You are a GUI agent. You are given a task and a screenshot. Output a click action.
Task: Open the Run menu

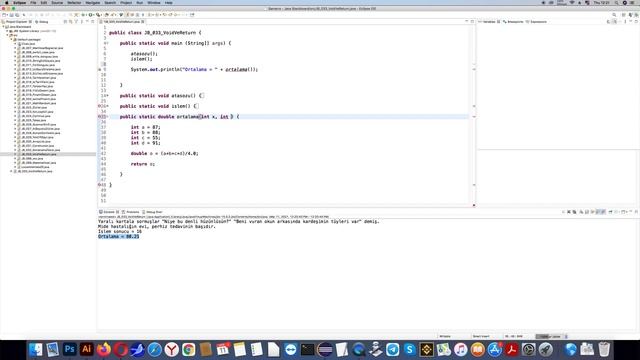(x=140, y=2)
